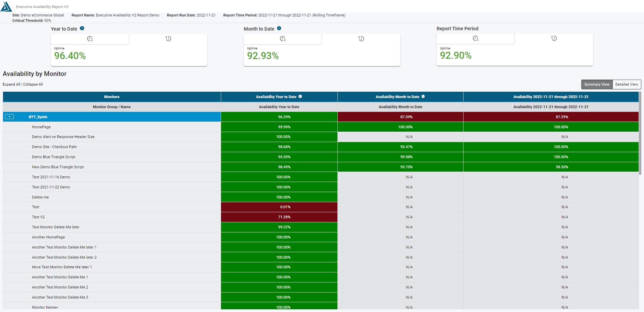
Task: Click info icon in Availability Month to Date column header
Action: [423, 97]
